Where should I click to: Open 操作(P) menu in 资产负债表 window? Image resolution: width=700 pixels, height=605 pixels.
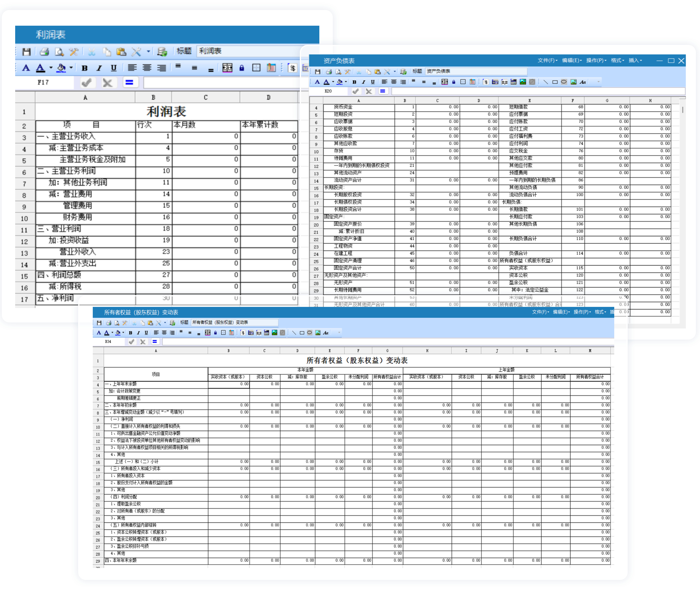pos(596,60)
